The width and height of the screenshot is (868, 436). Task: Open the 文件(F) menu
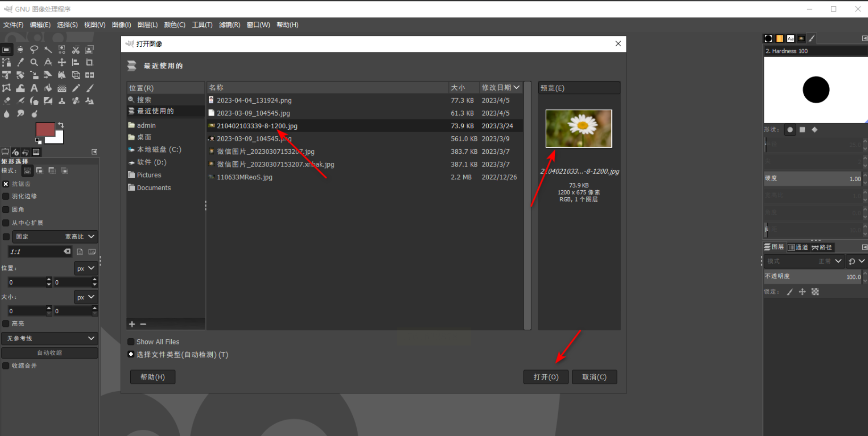coord(13,25)
